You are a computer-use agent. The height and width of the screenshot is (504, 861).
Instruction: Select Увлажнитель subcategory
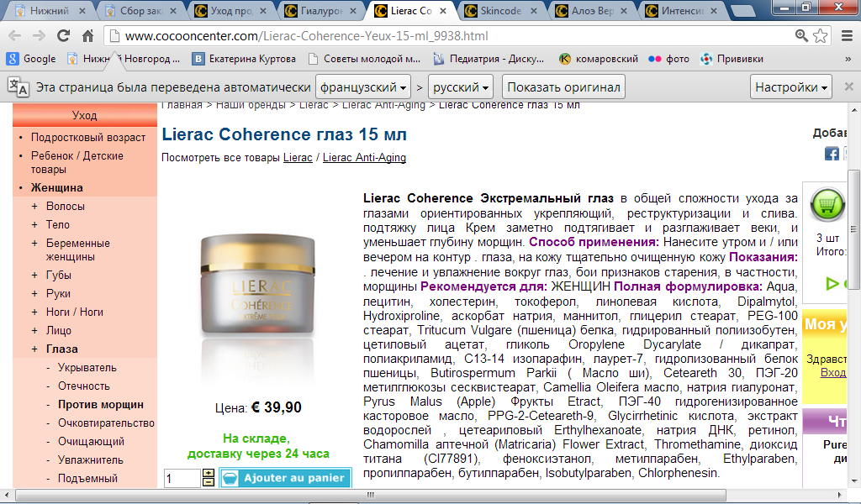[x=91, y=459]
